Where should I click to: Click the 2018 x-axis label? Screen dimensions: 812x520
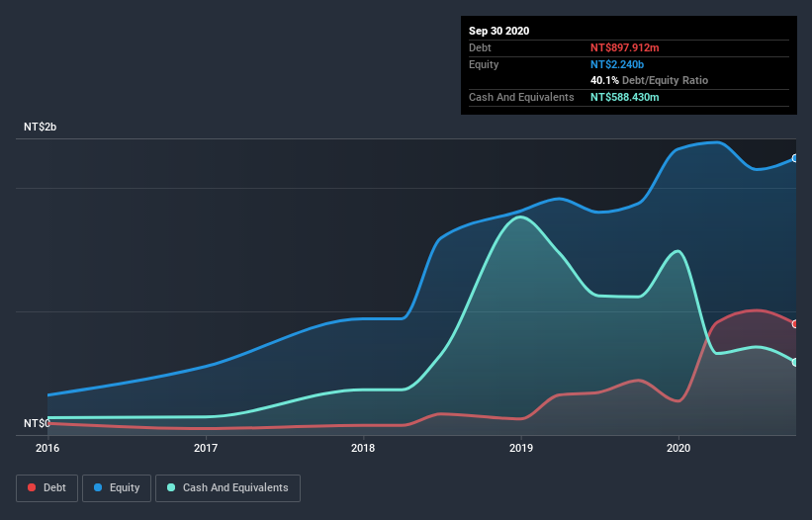(x=363, y=448)
